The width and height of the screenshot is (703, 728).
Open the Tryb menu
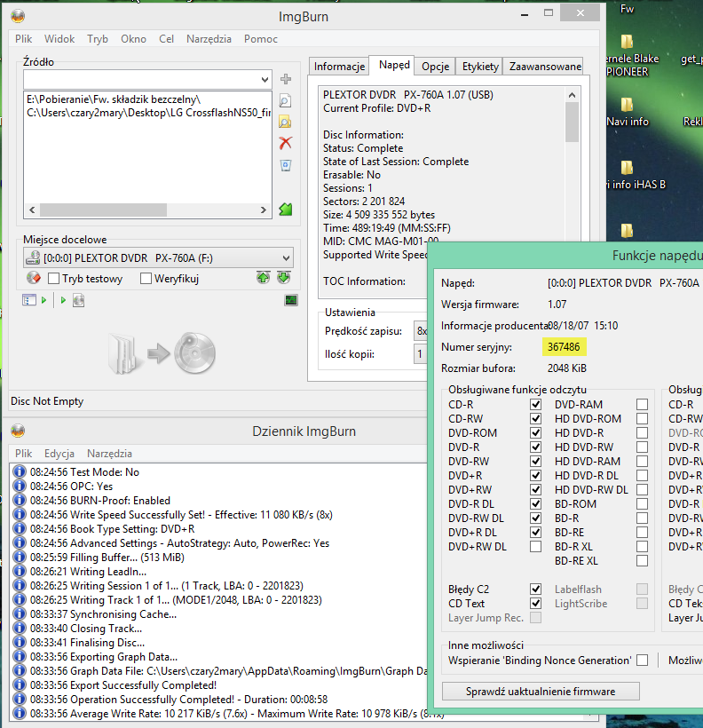98,39
